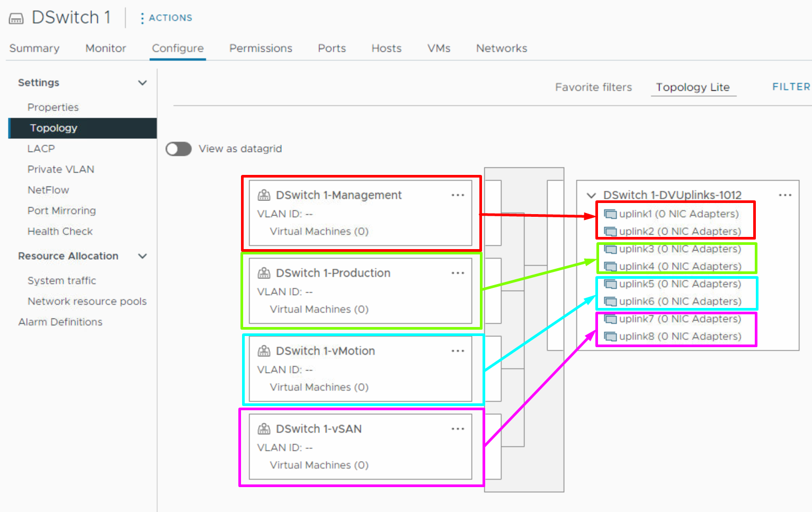Select the adapter icon next to uplink1
The image size is (812, 512).
(x=609, y=214)
